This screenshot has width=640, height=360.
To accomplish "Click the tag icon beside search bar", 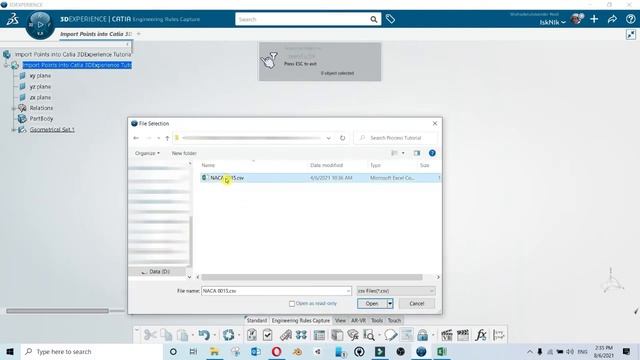I will click(x=390, y=19).
